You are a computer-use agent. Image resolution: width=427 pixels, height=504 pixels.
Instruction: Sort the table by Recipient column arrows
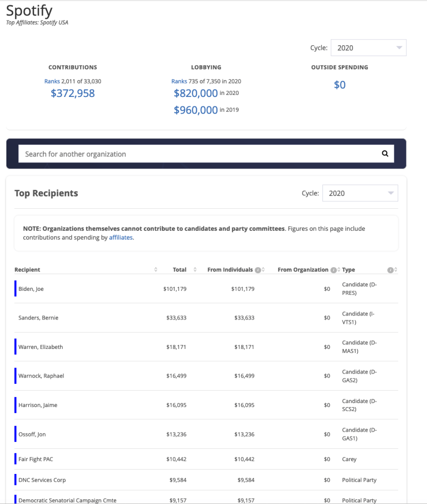156,270
